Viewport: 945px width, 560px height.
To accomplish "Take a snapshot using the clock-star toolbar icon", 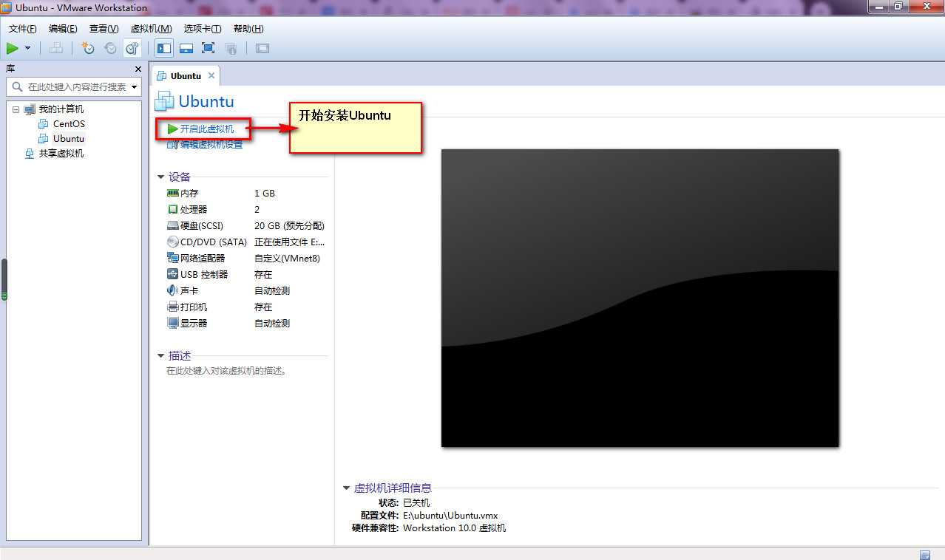I will [88, 48].
